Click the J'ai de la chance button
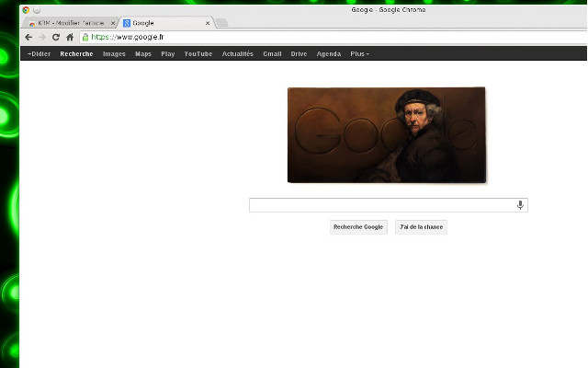 click(421, 227)
